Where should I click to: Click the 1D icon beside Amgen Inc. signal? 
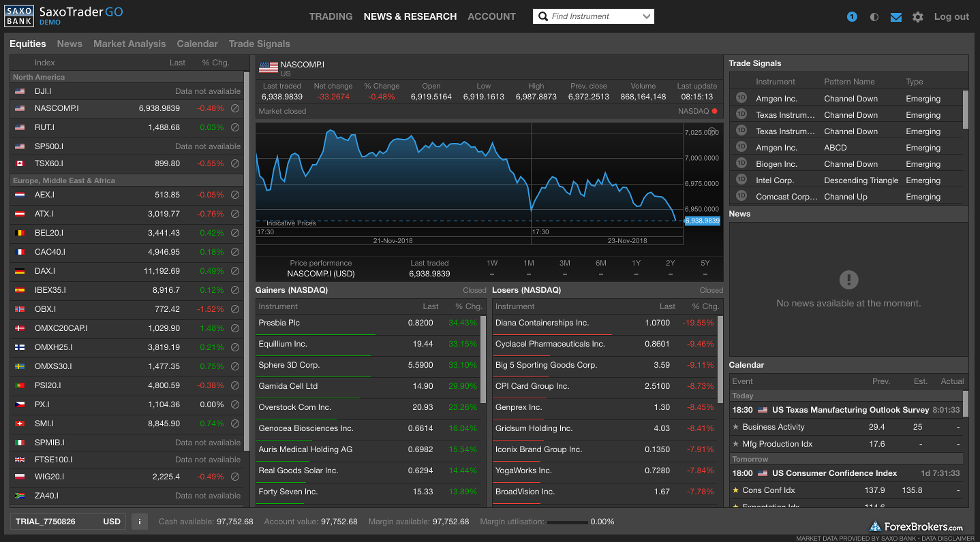point(741,98)
